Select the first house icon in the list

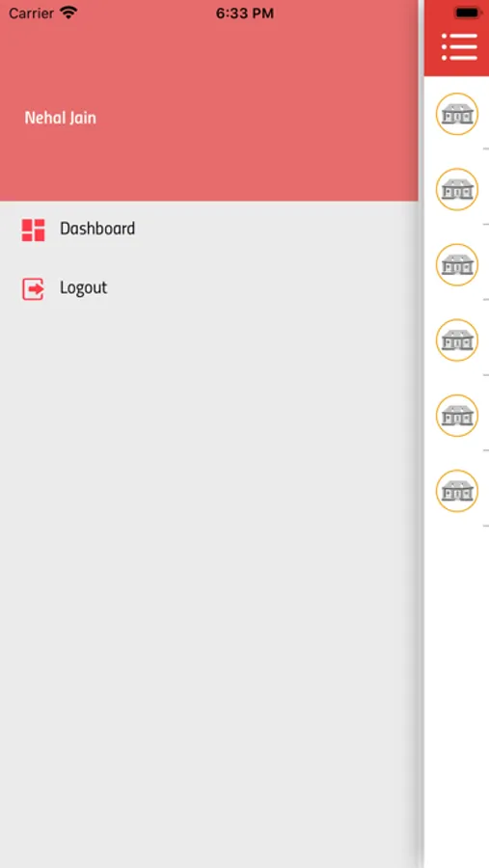click(x=457, y=114)
